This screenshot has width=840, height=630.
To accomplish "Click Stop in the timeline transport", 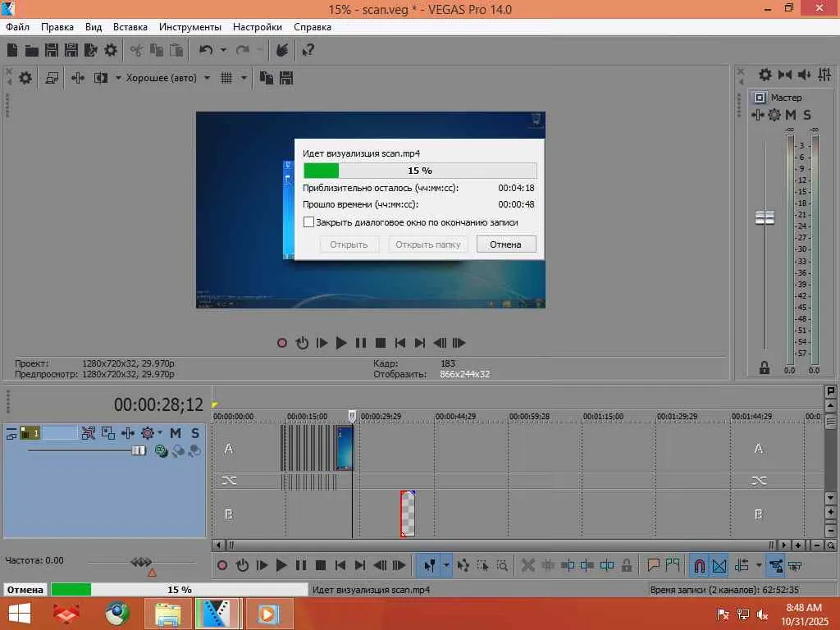I will [321, 565].
